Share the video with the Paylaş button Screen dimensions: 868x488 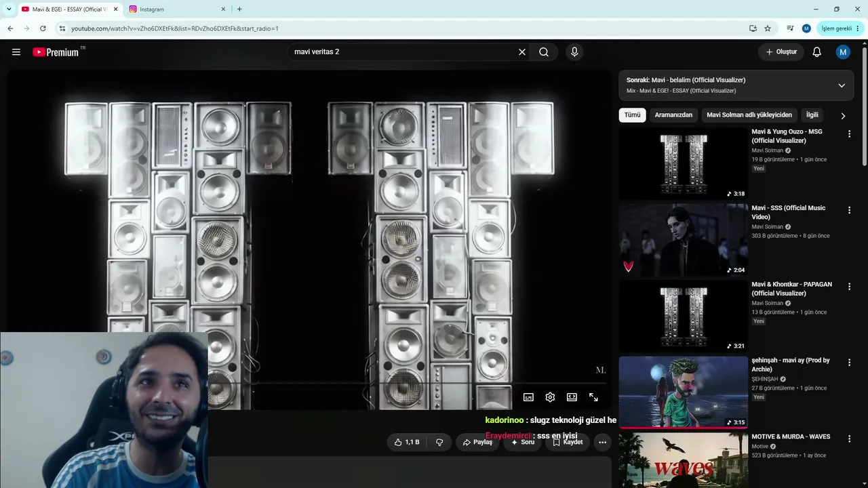477,442
